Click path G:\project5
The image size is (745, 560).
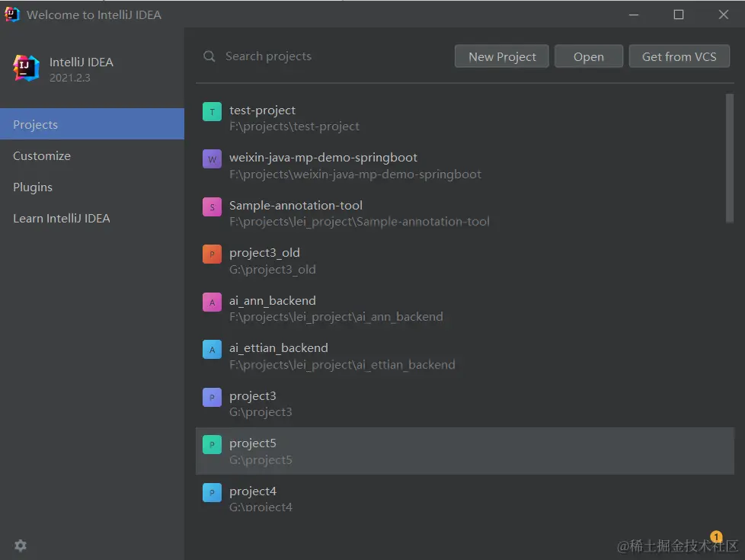coord(261,460)
